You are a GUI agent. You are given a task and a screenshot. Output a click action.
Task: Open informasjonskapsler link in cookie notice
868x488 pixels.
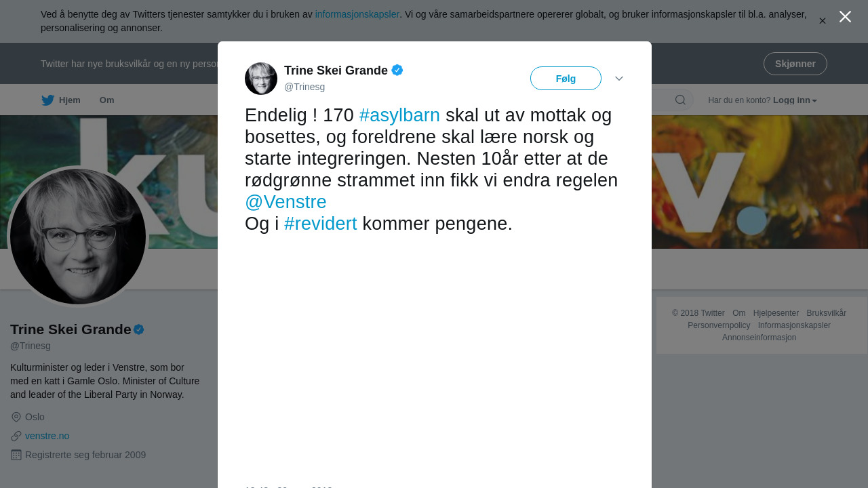click(357, 14)
